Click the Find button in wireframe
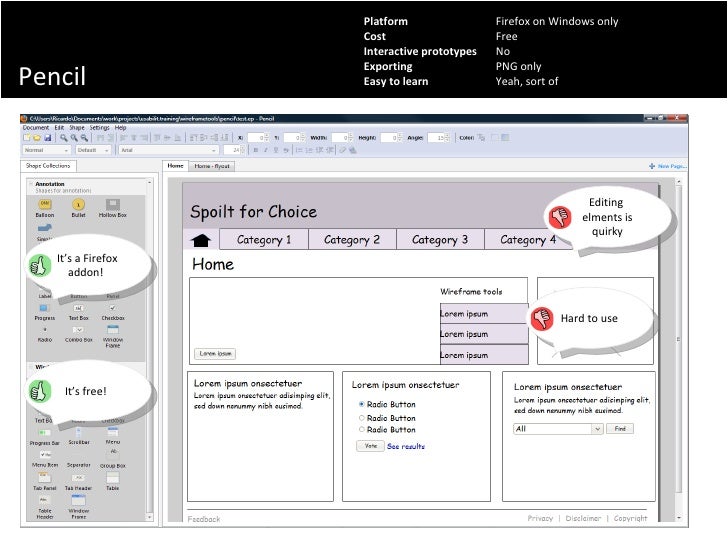The width and height of the screenshot is (728, 546). pyautogui.click(x=620, y=429)
